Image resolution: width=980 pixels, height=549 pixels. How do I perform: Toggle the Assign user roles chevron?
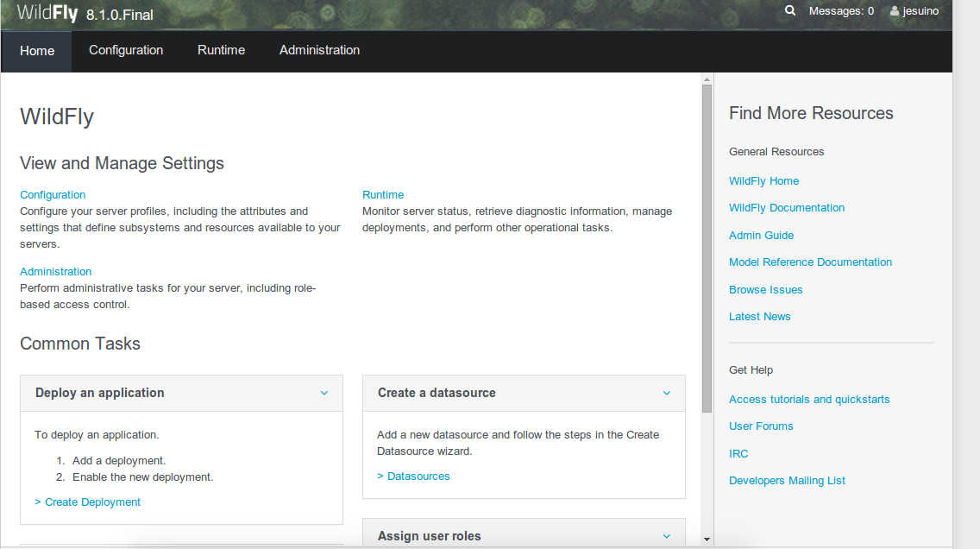point(667,537)
